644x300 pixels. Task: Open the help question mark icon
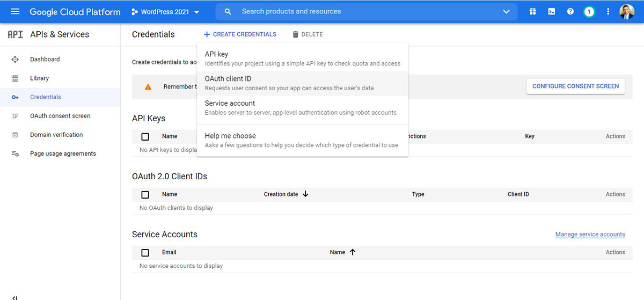[x=570, y=12]
